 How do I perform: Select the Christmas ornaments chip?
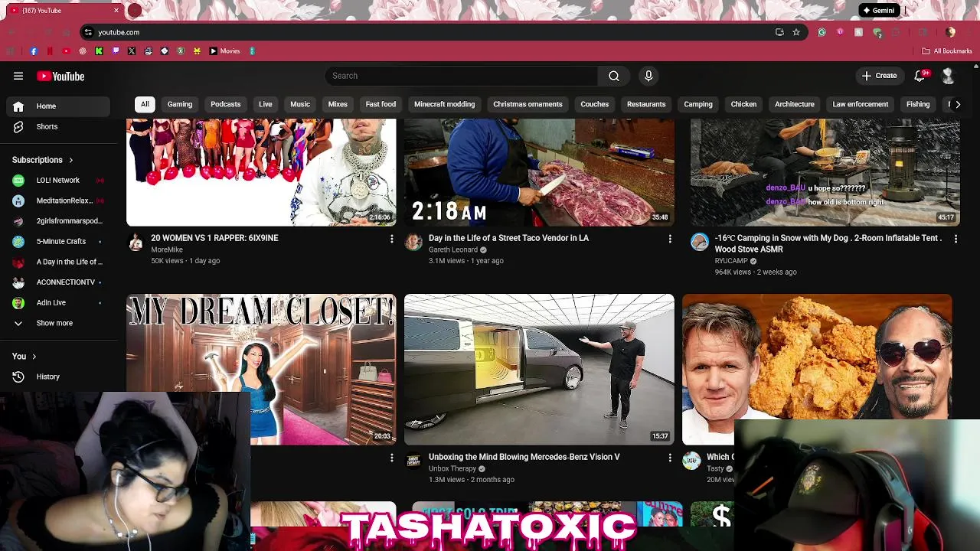click(528, 104)
